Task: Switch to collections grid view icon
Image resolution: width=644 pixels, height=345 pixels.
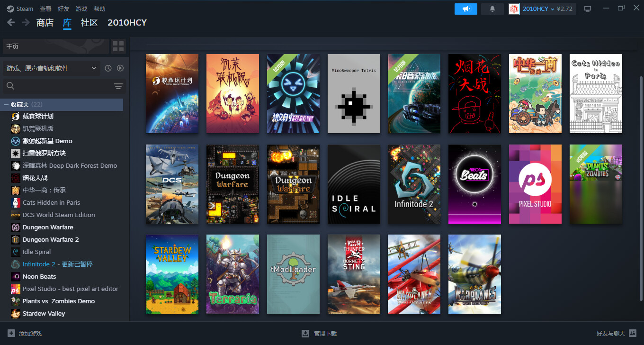Action: [x=118, y=46]
